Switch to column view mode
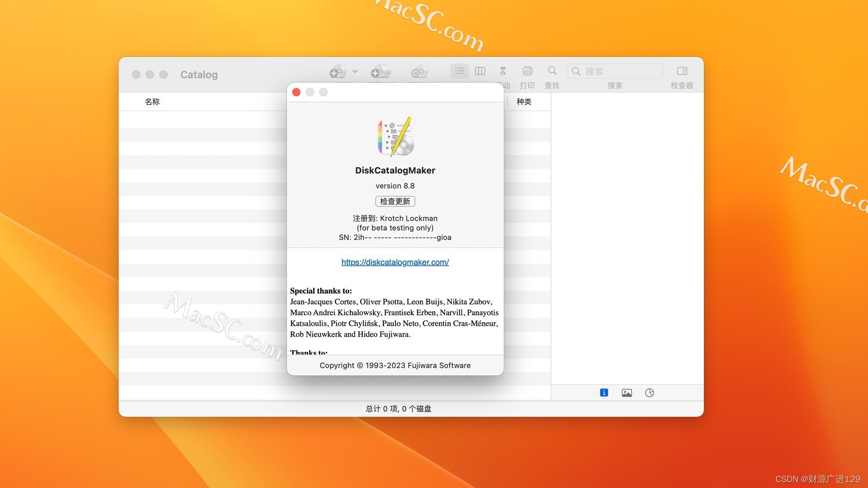The width and height of the screenshot is (868, 488). tap(480, 71)
